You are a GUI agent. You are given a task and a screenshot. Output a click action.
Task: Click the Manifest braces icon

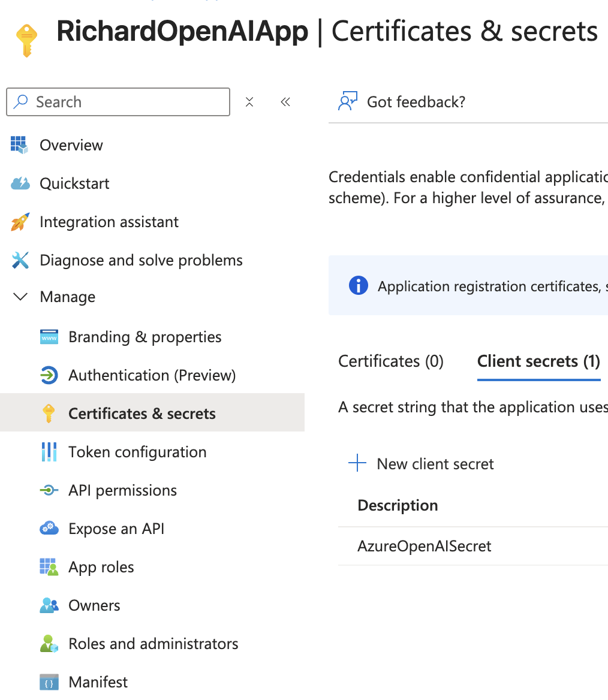49,682
